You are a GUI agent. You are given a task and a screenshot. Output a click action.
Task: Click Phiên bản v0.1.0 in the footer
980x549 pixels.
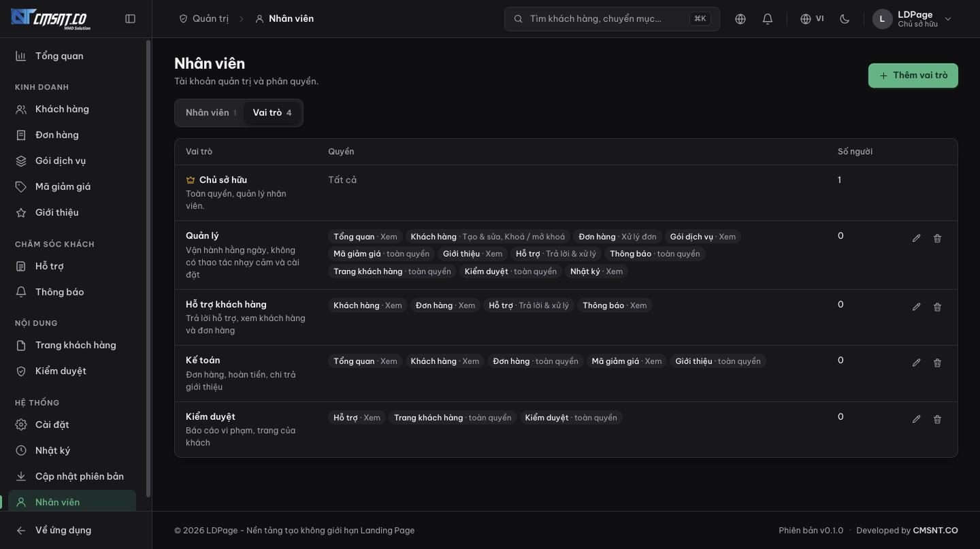811,531
